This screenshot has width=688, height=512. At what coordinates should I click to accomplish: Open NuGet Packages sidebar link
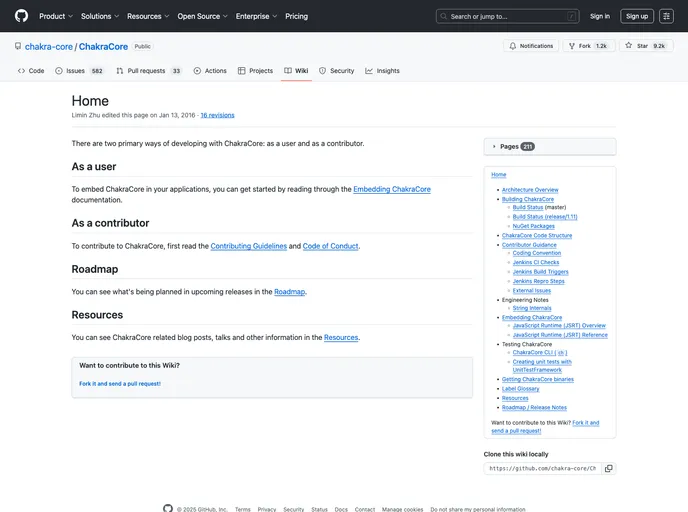point(534,226)
